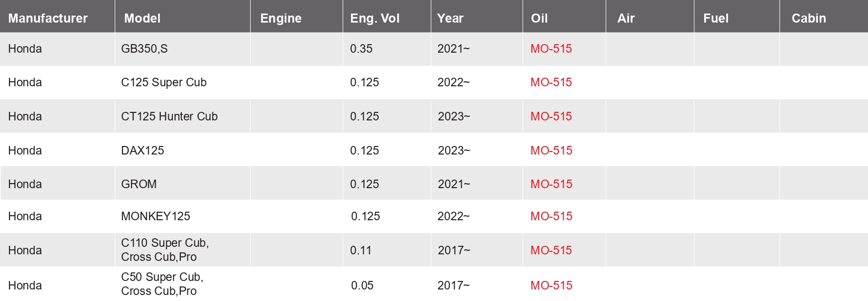This screenshot has height=301, width=868.
Task: Select the Air column header
Action: (626, 19)
